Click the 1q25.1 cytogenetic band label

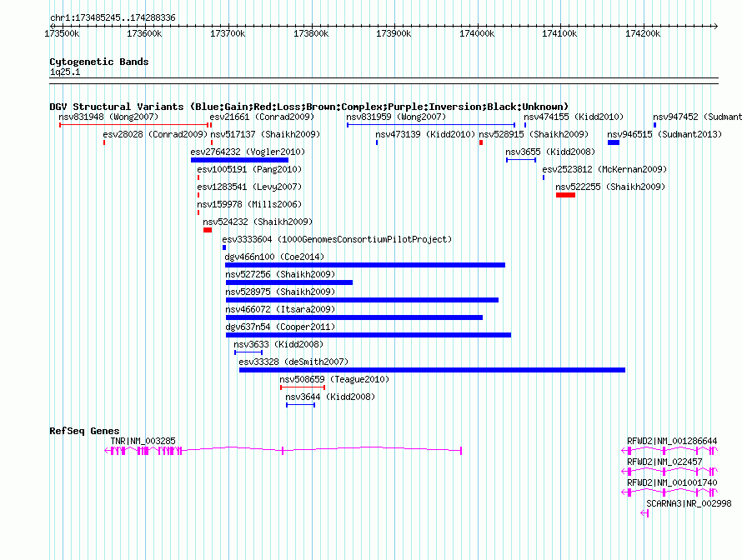[65, 72]
